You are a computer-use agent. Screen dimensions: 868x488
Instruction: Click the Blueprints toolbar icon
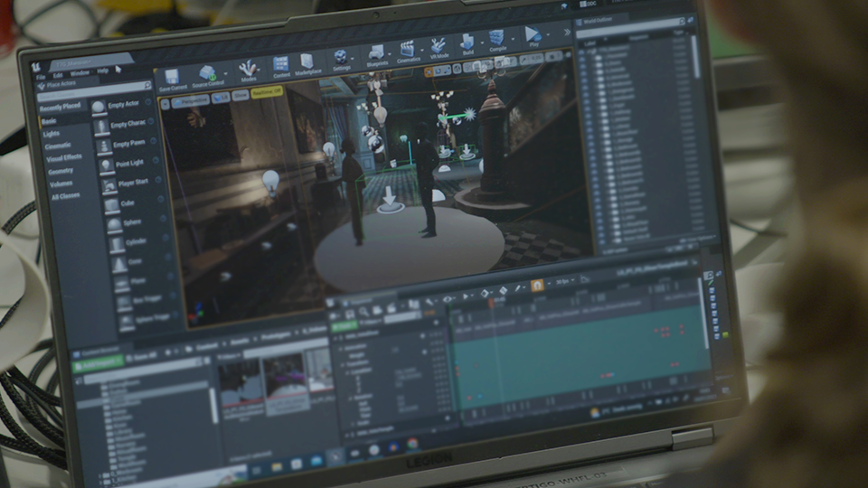coord(376,53)
